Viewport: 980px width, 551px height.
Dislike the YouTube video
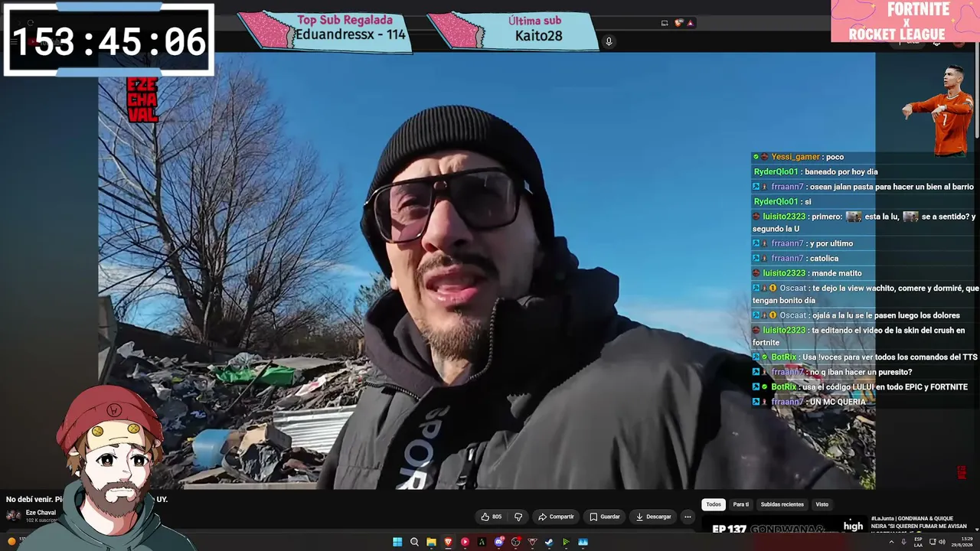point(518,517)
